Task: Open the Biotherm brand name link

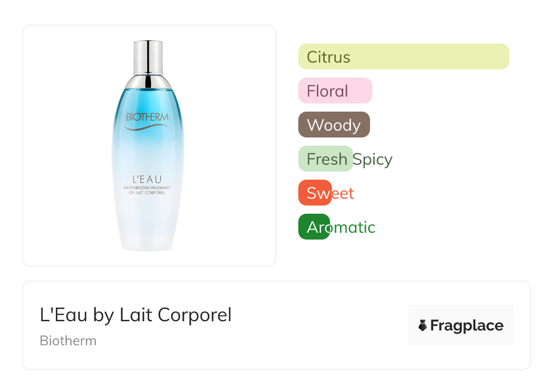Action: click(68, 341)
